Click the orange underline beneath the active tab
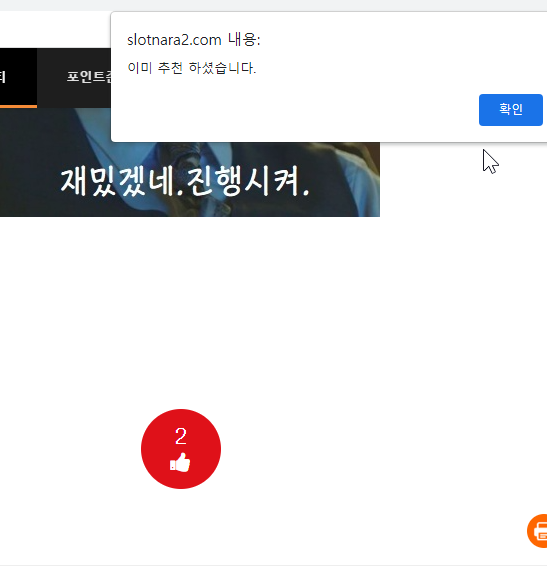The height and width of the screenshot is (570, 547). point(18,107)
